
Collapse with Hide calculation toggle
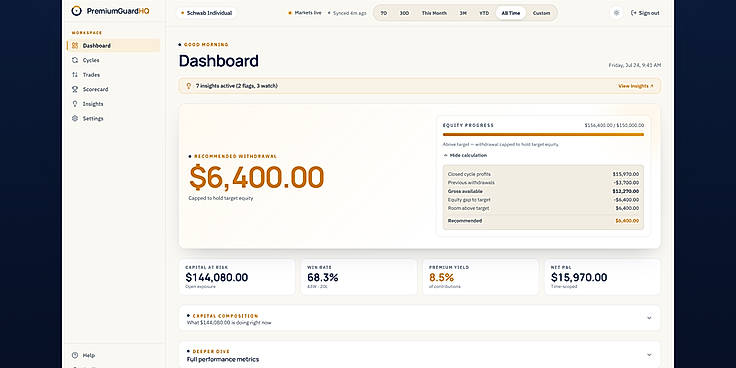[x=465, y=155]
